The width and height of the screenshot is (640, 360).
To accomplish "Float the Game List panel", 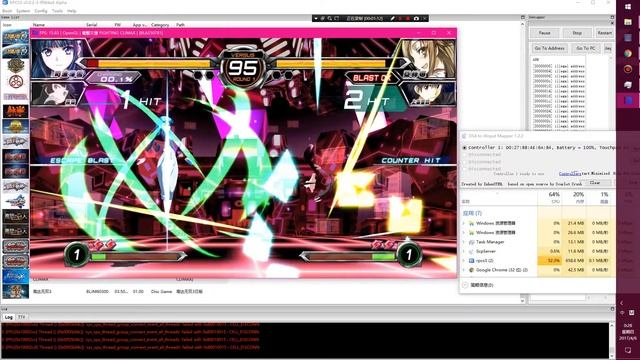I will tap(522, 17).
